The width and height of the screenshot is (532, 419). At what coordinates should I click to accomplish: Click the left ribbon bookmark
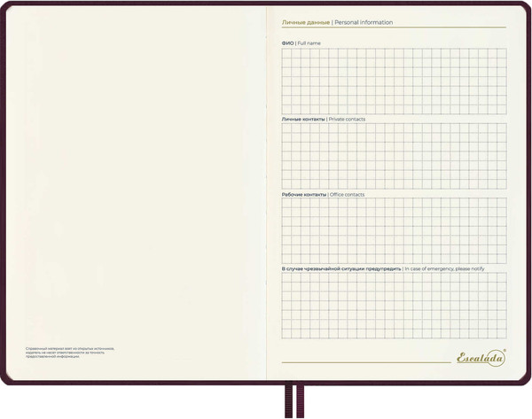289,400
